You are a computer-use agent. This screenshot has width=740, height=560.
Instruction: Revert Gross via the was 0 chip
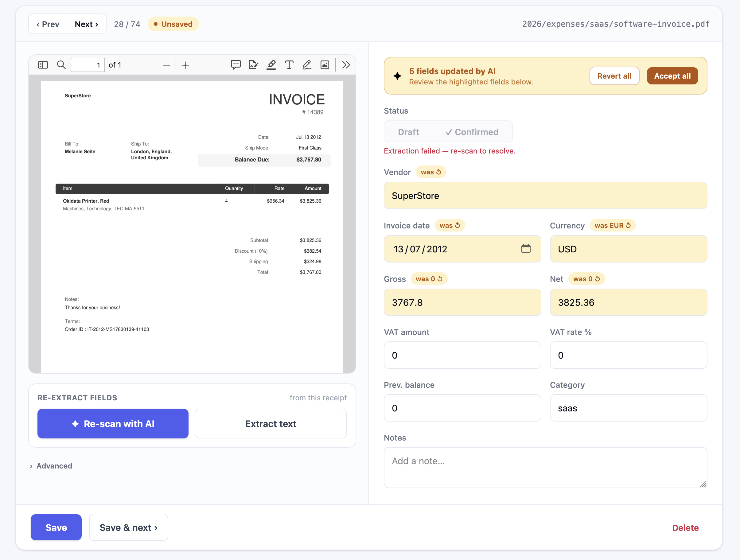coord(429,279)
